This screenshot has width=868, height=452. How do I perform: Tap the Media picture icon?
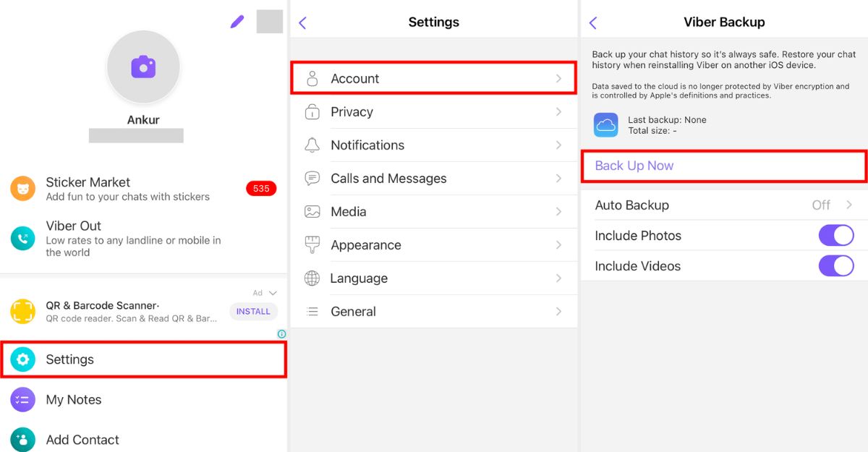tap(312, 212)
